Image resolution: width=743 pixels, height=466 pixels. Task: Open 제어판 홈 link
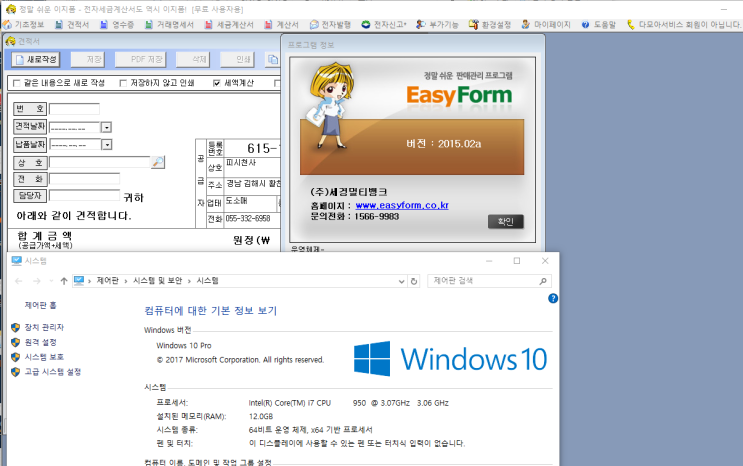tap(40, 305)
